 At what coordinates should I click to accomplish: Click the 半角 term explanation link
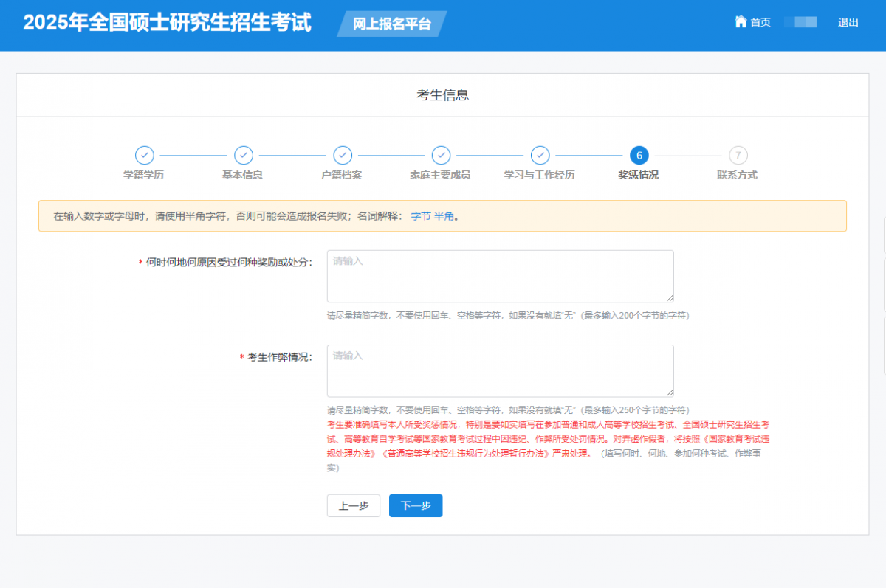tap(444, 217)
